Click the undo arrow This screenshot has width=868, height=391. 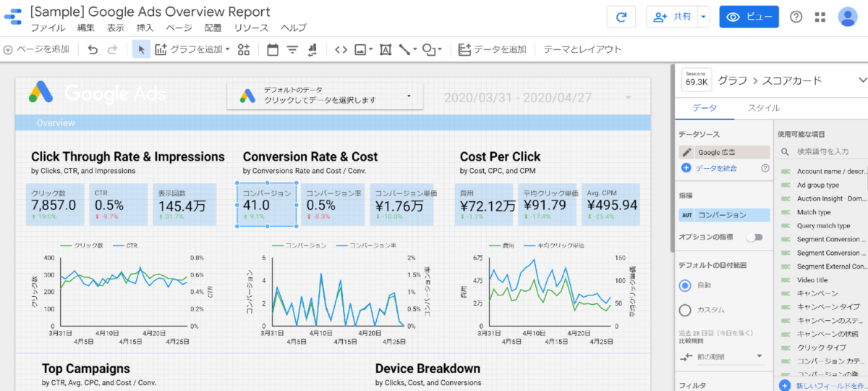click(93, 49)
